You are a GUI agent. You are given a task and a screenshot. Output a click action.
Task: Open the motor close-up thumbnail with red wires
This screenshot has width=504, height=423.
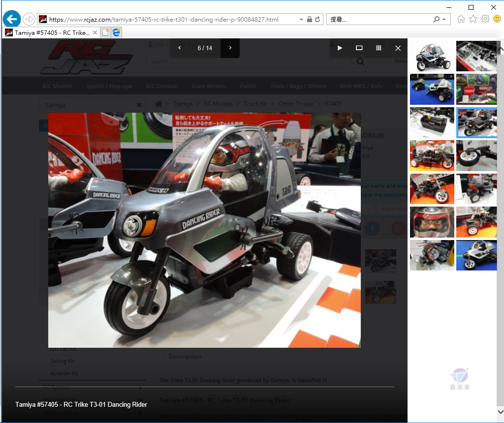click(432, 255)
